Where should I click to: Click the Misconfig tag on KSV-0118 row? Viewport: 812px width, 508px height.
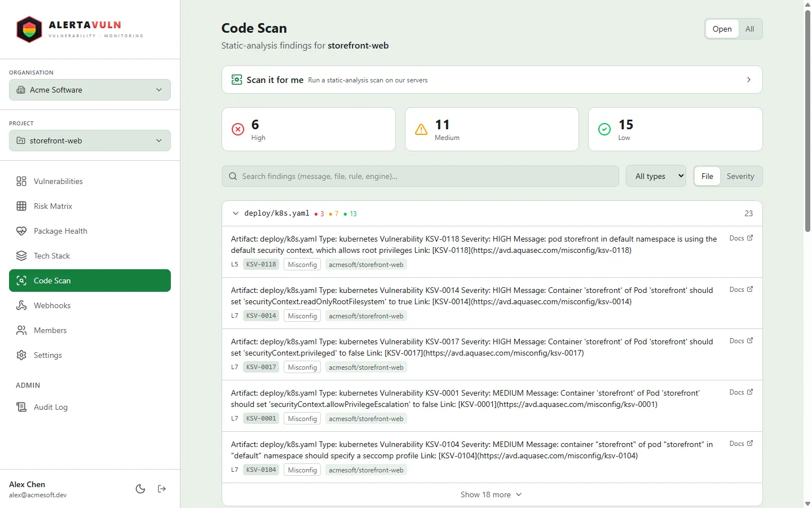(x=302, y=264)
